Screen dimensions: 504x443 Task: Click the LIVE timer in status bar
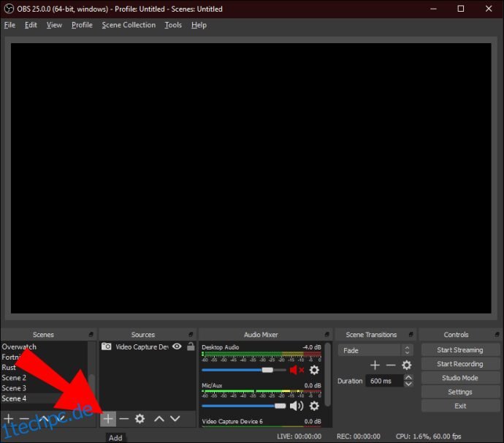click(299, 436)
